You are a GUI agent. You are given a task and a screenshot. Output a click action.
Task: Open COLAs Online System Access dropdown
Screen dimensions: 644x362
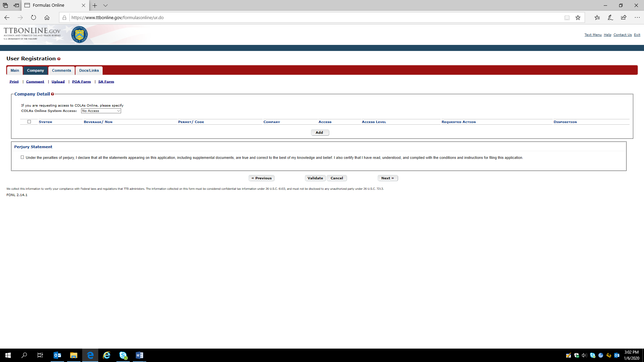(101, 111)
